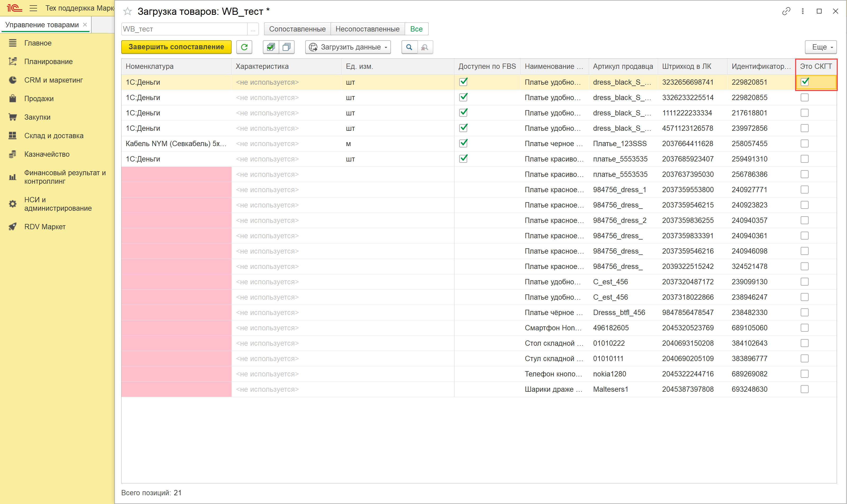This screenshot has width=847, height=504.
Task: Switch to Несопоставленные filter tab
Action: tap(367, 29)
